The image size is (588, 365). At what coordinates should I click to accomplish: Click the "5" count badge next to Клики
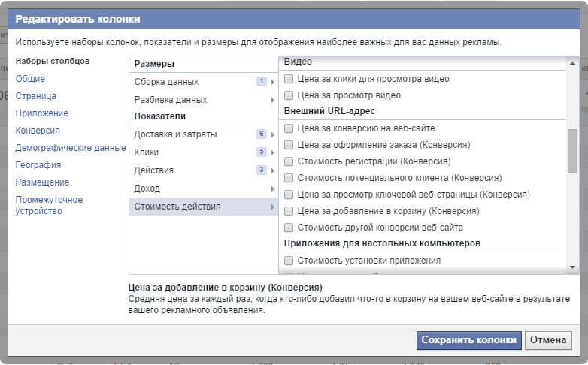click(262, 152)
